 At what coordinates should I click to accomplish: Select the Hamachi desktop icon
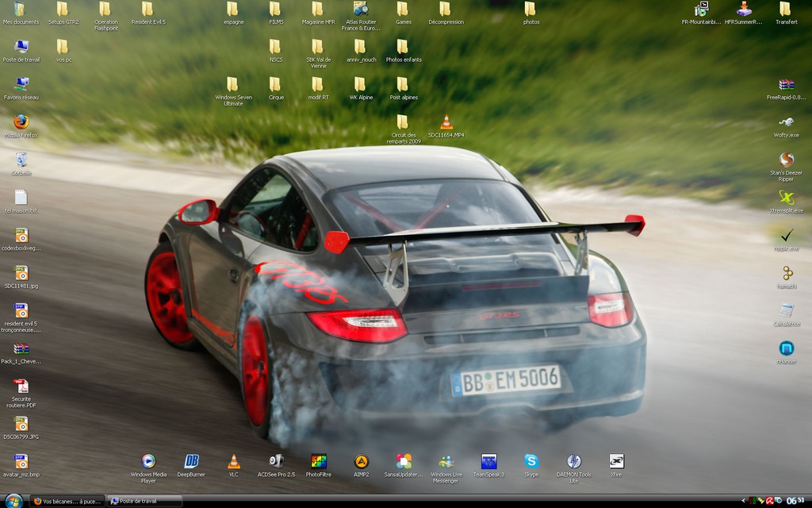(x=787, y=273)
